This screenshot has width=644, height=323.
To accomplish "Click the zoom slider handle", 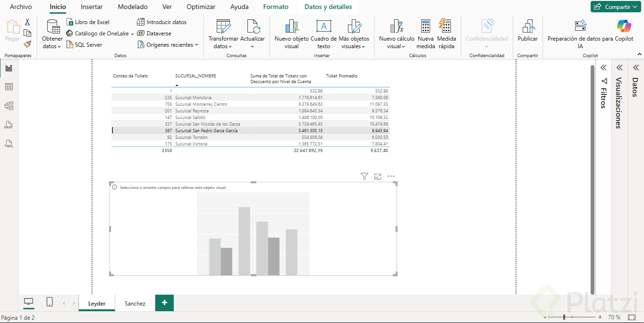I will point(564,317).
